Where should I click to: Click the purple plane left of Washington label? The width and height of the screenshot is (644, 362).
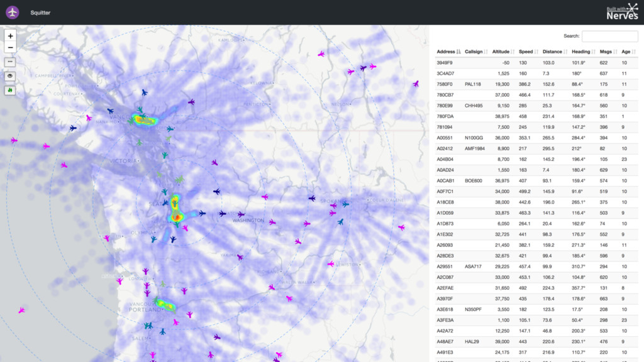click(241, 214)
